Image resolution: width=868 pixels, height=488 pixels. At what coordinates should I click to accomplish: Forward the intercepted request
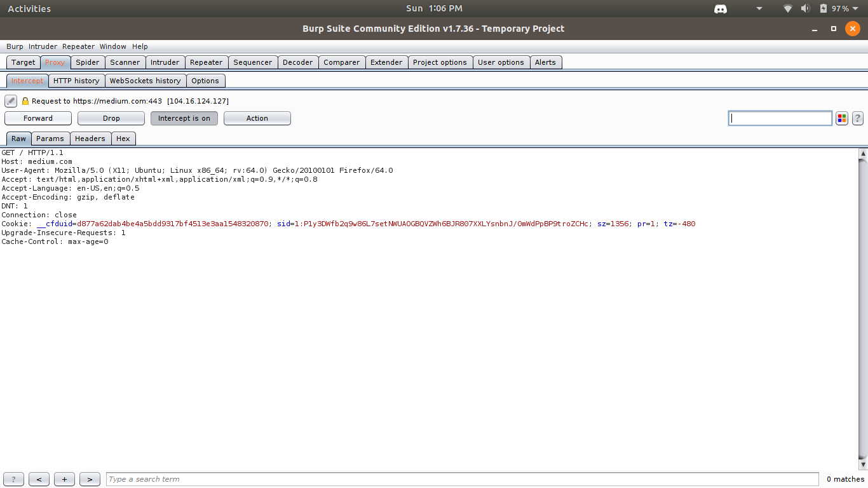[x=38, y=118]
